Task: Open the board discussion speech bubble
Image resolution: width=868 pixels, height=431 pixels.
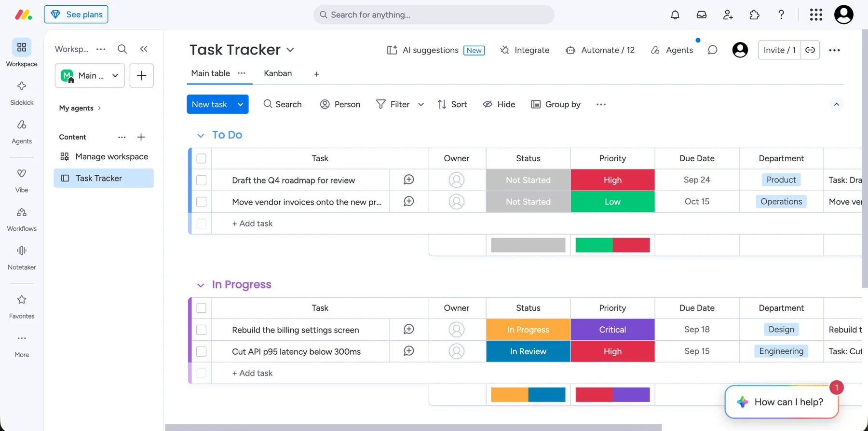Action: (x=713, y=50)
